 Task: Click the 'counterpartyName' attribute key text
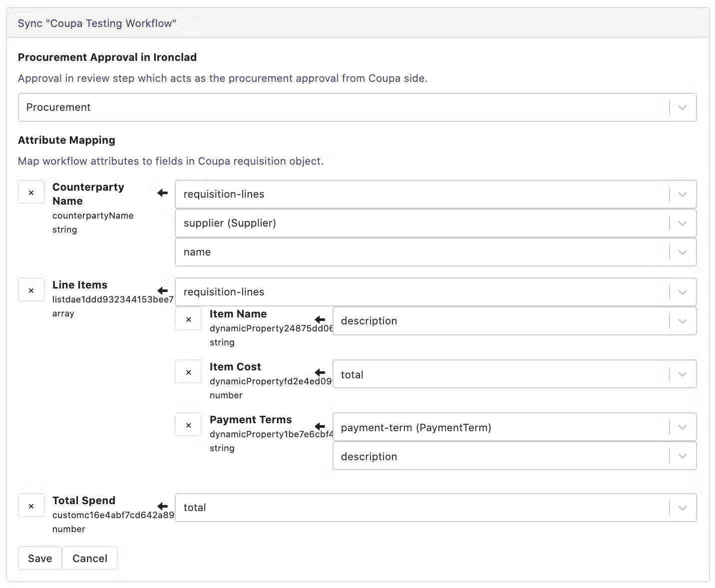click(93, 216)
